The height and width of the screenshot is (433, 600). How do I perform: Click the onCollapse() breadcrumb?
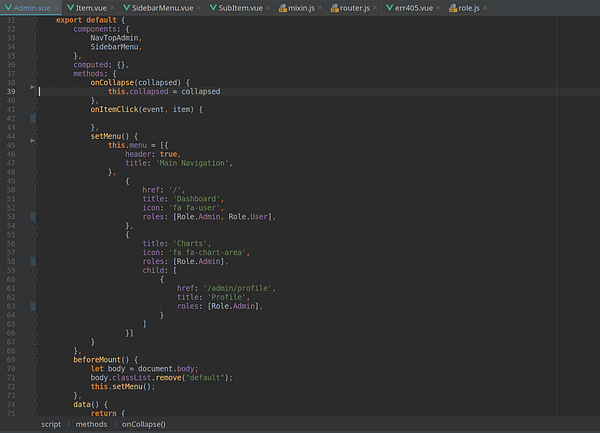click(x=144, y=424)
